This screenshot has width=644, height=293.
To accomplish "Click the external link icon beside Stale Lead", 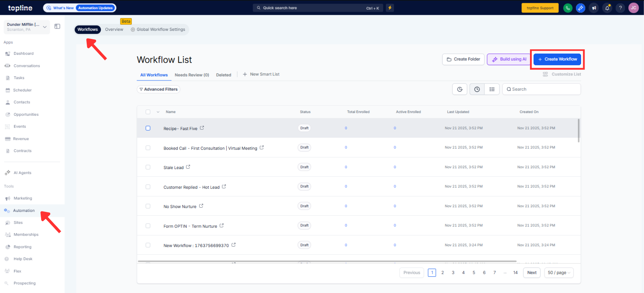I will 188,167.
